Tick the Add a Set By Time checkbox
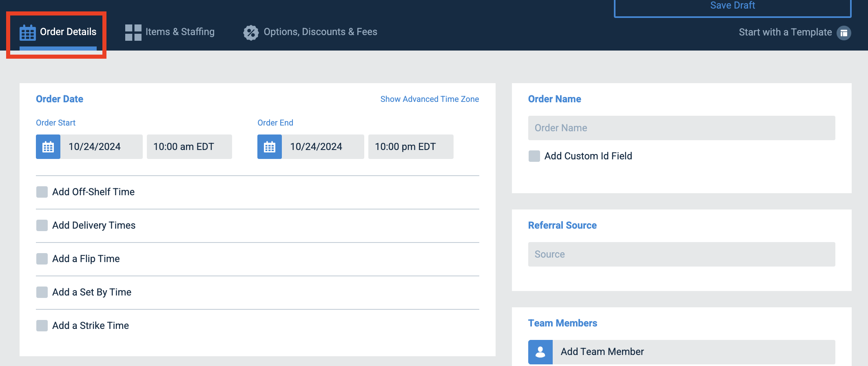868x366 pixels. pos(42,292)
